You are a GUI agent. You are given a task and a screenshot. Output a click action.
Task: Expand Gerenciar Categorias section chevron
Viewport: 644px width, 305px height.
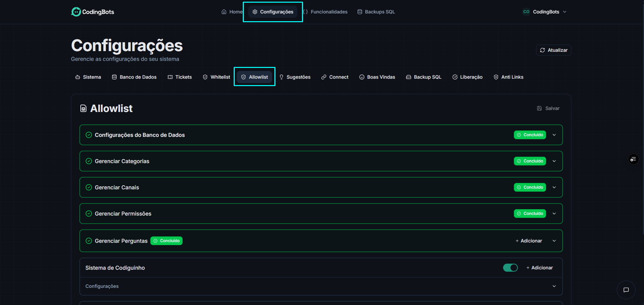point(554,161)
